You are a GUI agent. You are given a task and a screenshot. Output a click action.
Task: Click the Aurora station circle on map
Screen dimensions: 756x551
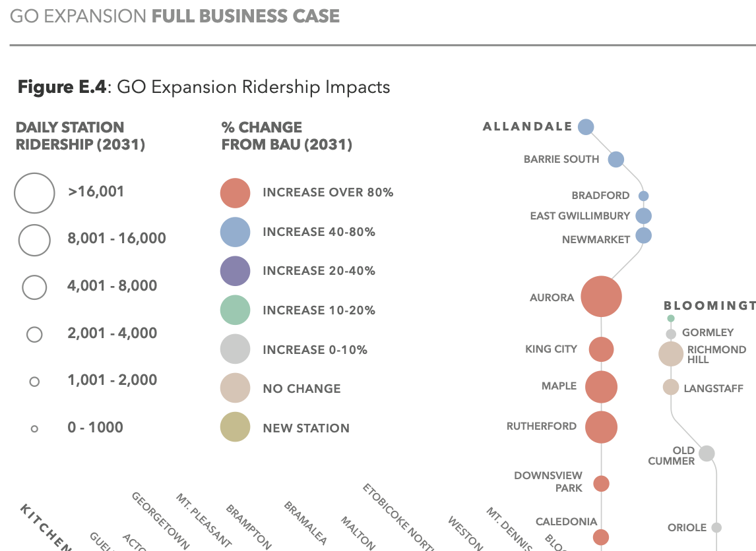click(601, 297)
